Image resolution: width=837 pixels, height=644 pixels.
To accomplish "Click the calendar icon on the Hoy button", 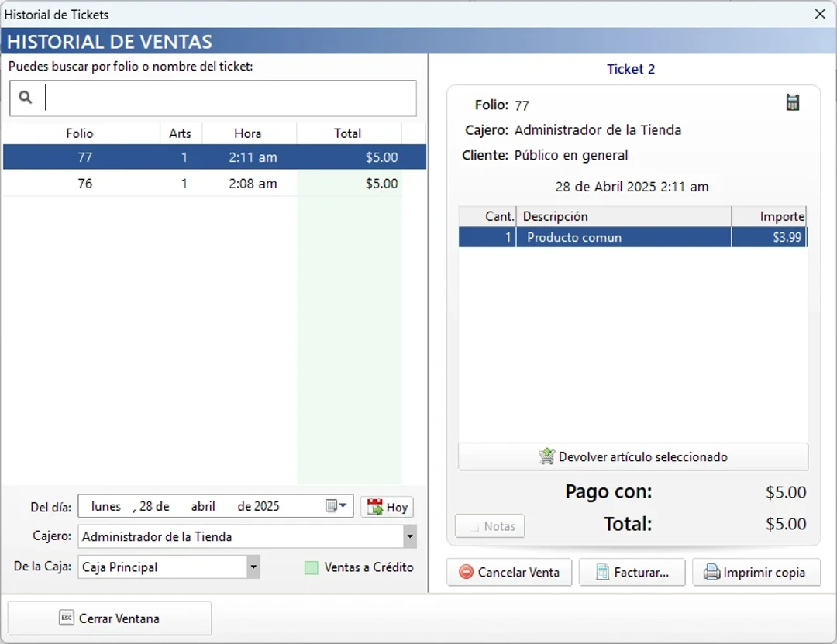I will 376,507.
